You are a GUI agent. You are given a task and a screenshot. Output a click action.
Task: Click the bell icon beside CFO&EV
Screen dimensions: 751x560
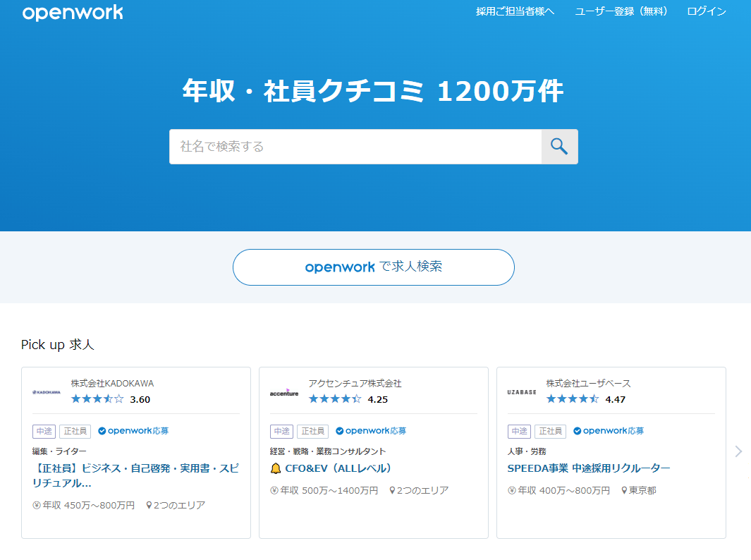(276, 468)
